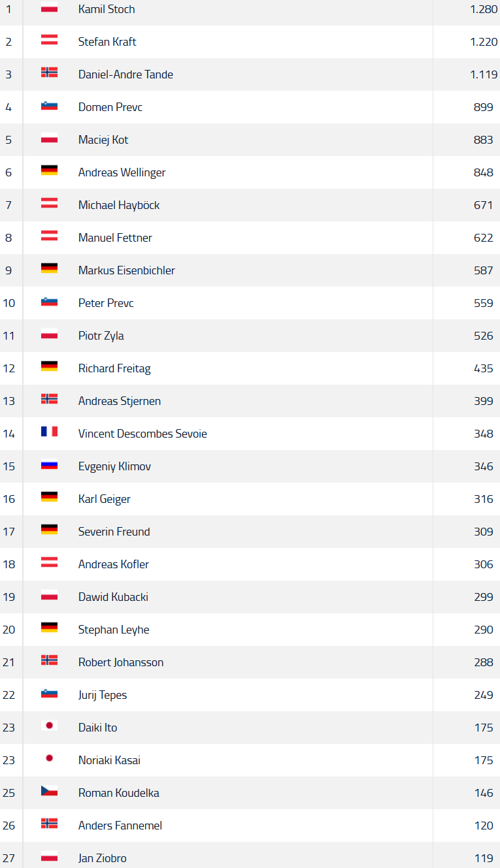The image size is (500, 868).
Task: Select Markus Eisenbichler name
Action: (127, 270)
